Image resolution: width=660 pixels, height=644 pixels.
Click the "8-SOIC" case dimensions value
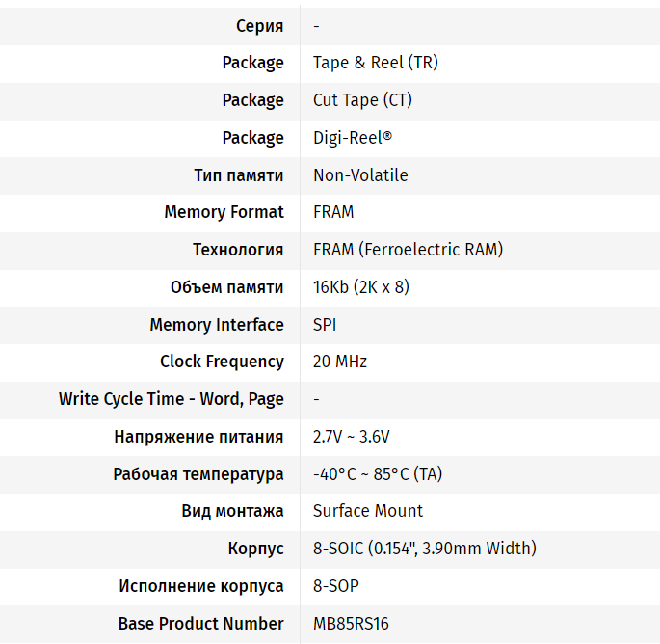point(424,549)
